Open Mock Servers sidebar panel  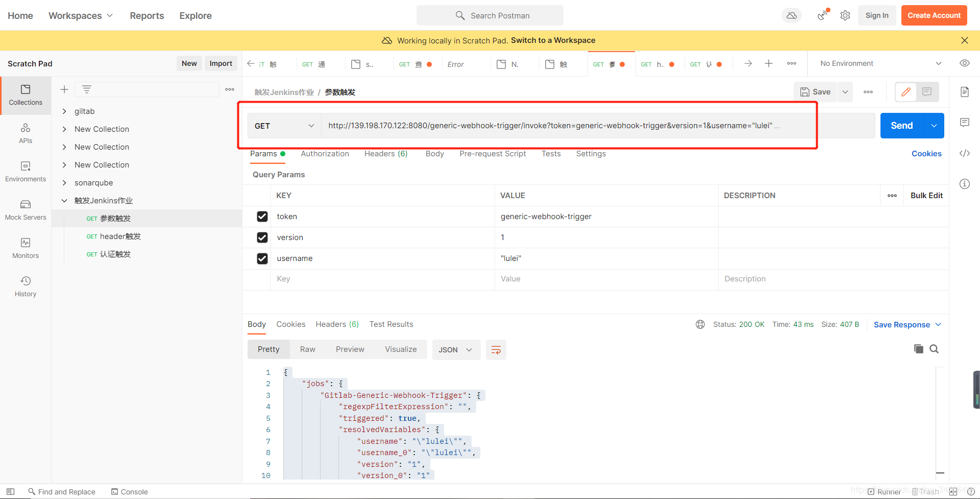(26, 210)
